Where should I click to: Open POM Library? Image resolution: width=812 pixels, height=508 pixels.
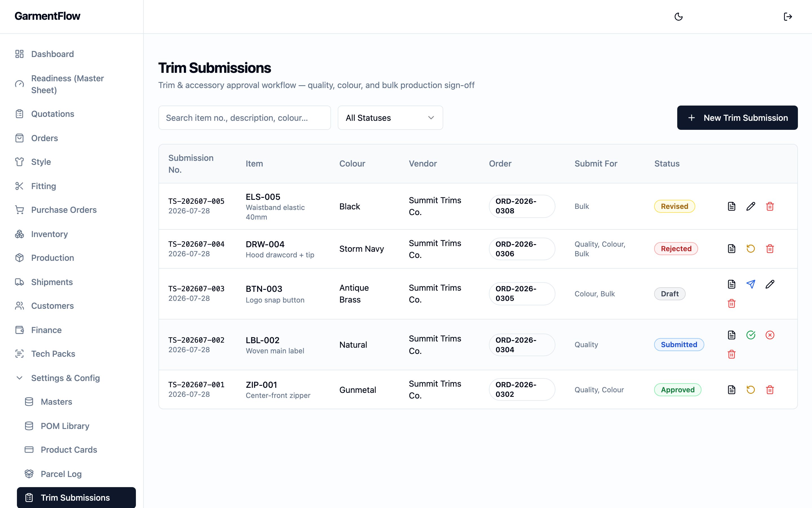[76, 426]
